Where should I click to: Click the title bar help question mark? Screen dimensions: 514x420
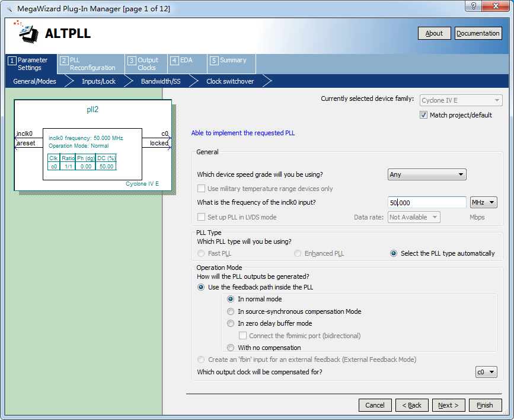pos(473,6)
